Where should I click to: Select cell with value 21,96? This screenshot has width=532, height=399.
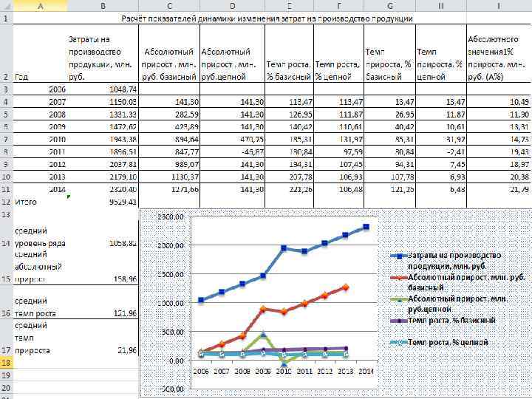pyautogui.click(x=103, y=338)
